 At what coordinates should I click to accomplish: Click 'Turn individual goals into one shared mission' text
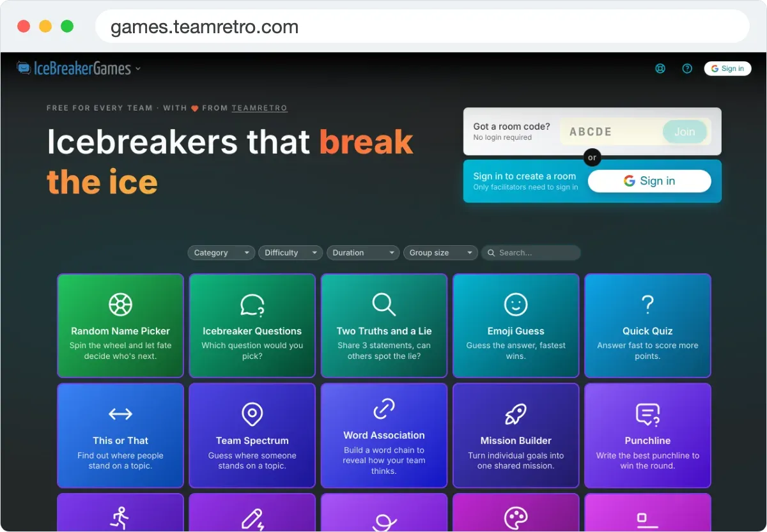(516, 460)
